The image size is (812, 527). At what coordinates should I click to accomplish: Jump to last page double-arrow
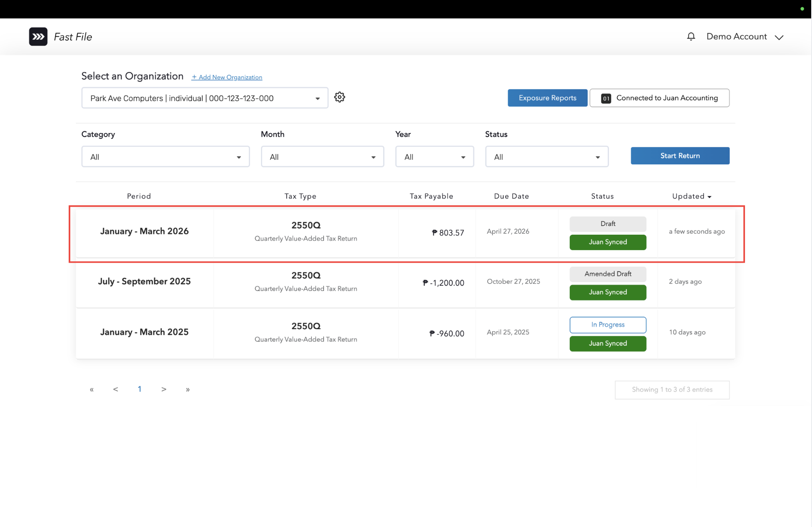188,389
